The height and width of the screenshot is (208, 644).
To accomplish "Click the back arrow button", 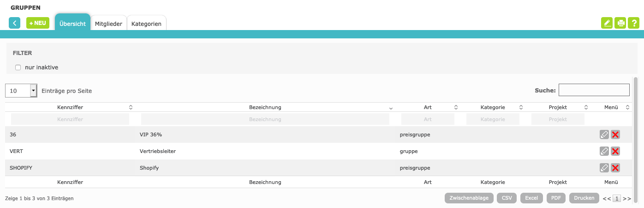I will 14,23.
